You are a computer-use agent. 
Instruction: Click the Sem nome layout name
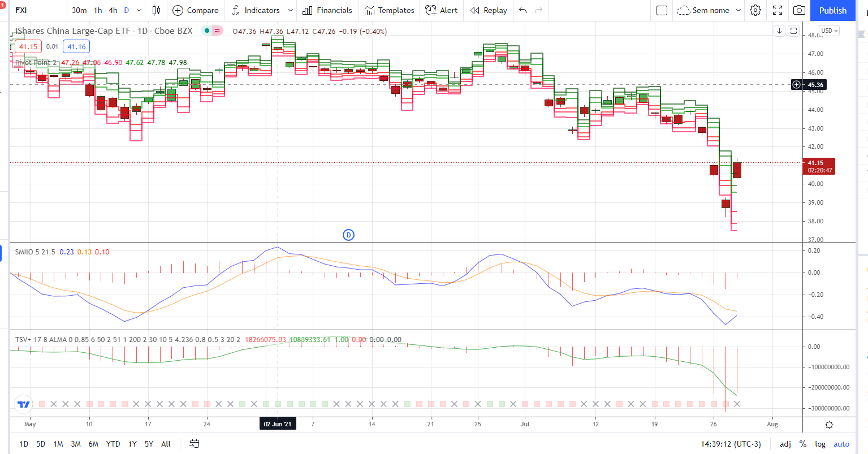711,10
